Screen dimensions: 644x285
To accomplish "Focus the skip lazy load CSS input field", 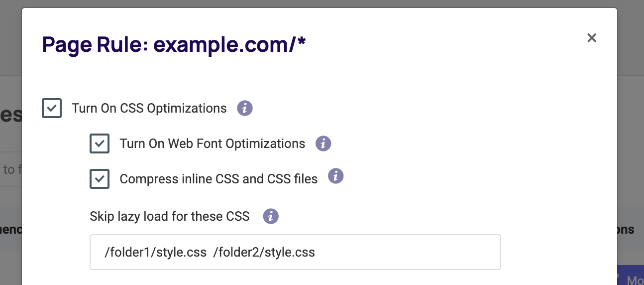I will coord(295,252).
